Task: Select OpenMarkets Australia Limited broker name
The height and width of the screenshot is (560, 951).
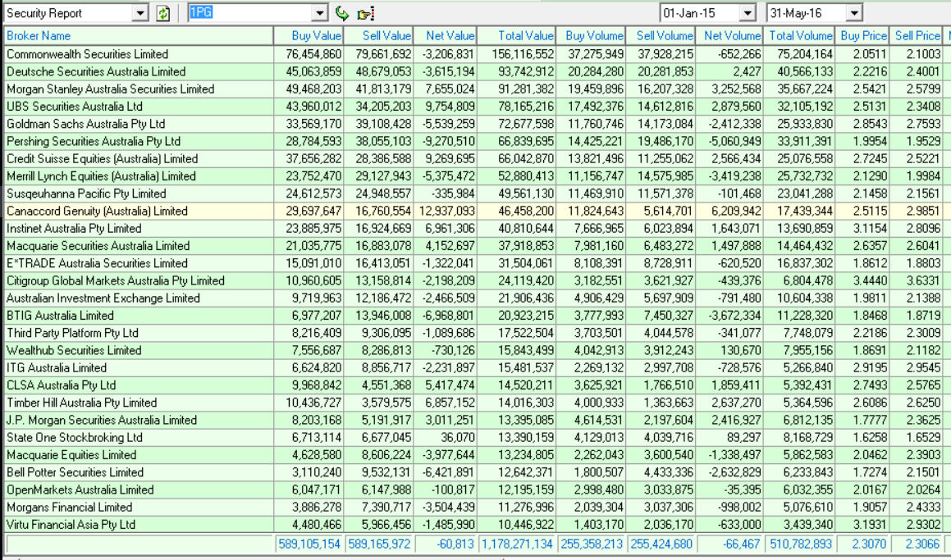Action: click(x=80, y=489)
